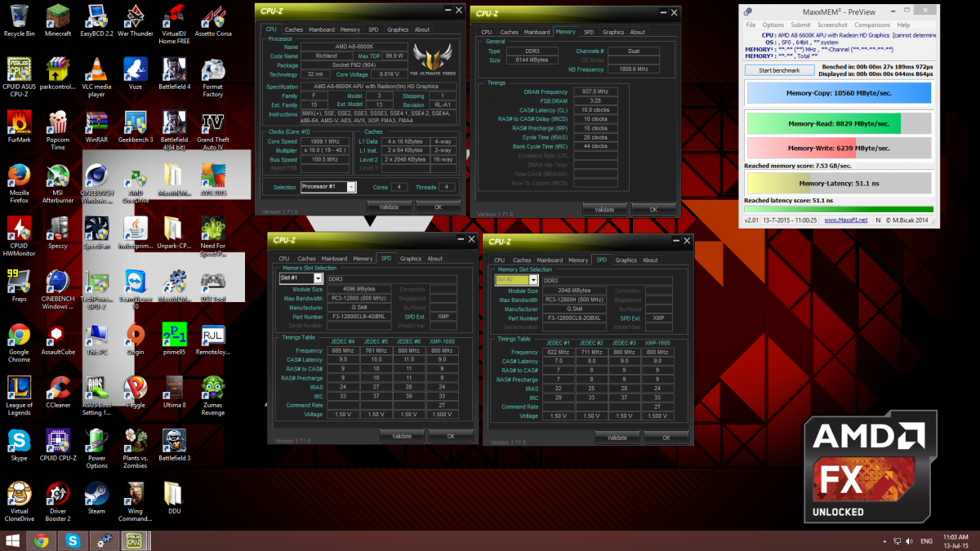This screenshot has width=980, height=551.
Task: Expand the Processor #1 selection dropdown
Action: click(x=352, y=187)
